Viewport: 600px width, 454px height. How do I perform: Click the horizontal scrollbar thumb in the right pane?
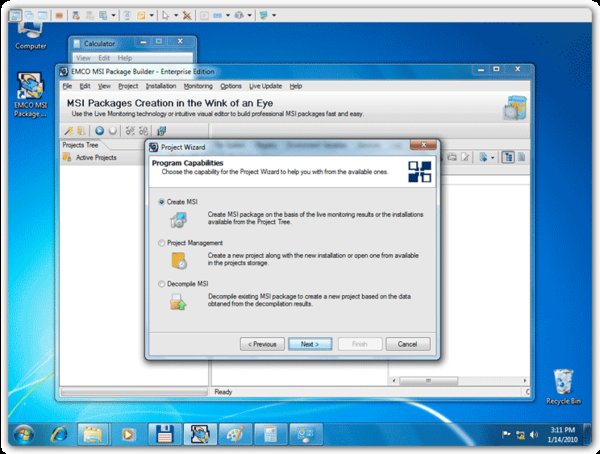(x=429, y=381)
